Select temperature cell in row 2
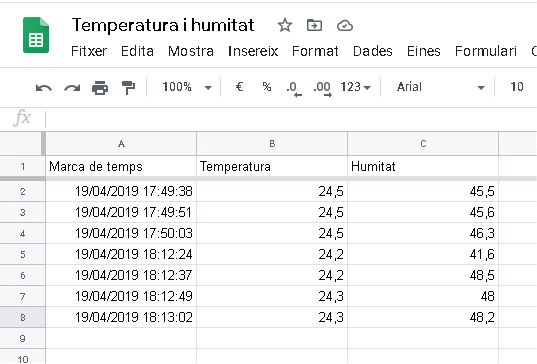This screenshot has width=537, height=364. (272, 191)
